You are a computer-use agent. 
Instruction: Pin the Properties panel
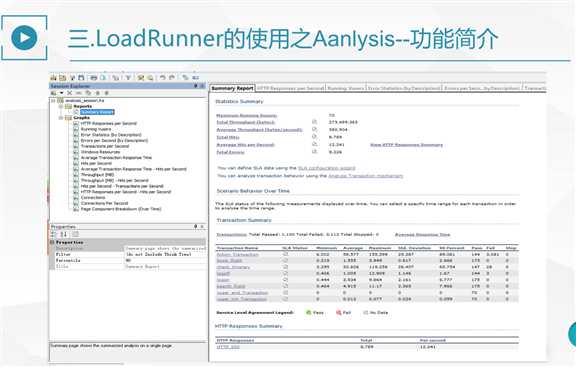pos(196,226)
